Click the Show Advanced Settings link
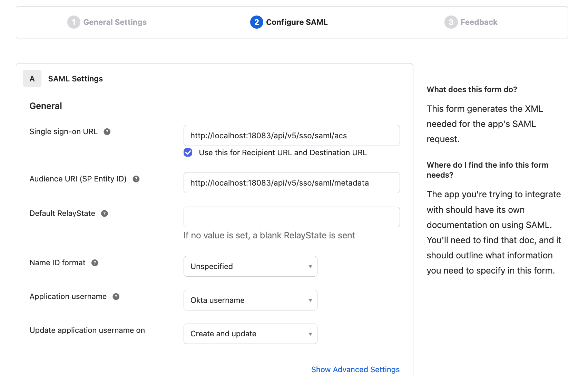This screenshot has width=588, height=376. 355,369
